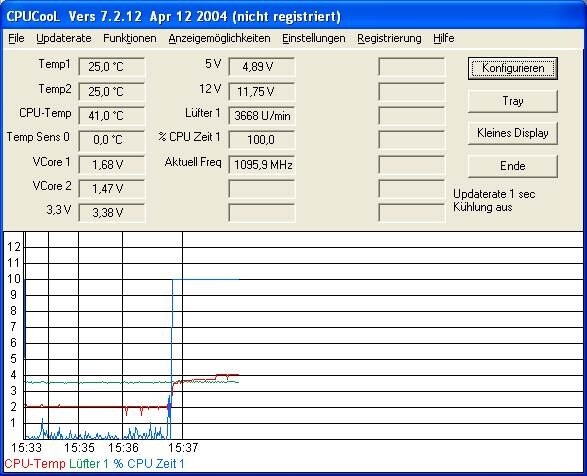Select the 15:37 time marker on the graph axis
This screenshot has width=587, height=476.
coord(183,448)
